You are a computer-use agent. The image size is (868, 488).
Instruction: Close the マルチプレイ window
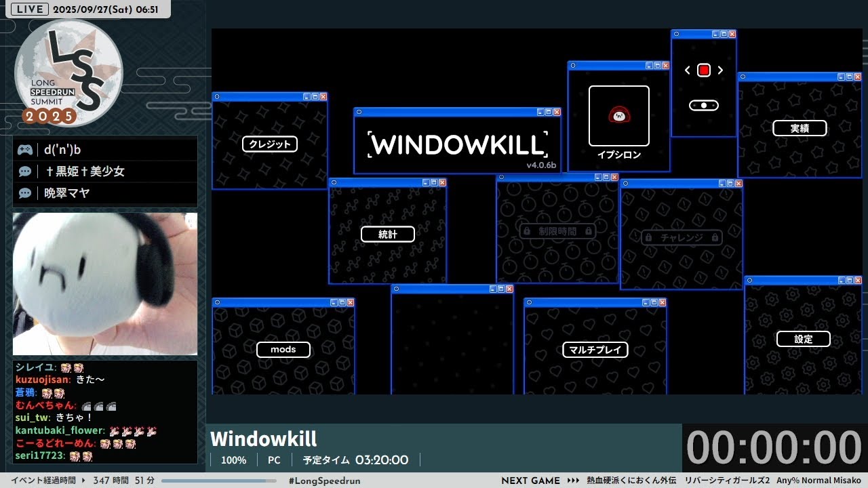(x=663, y=302)
